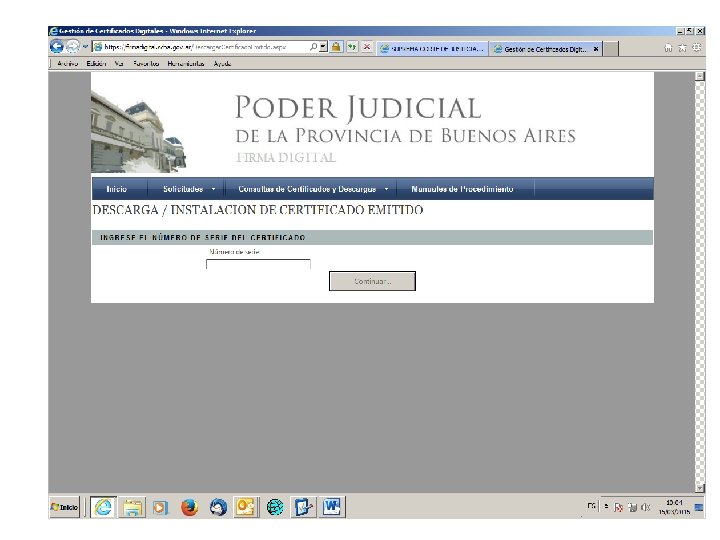Switch to the Suprema Corte browser tab
This screenshot has height=540, width=720.
coord(432,49)
